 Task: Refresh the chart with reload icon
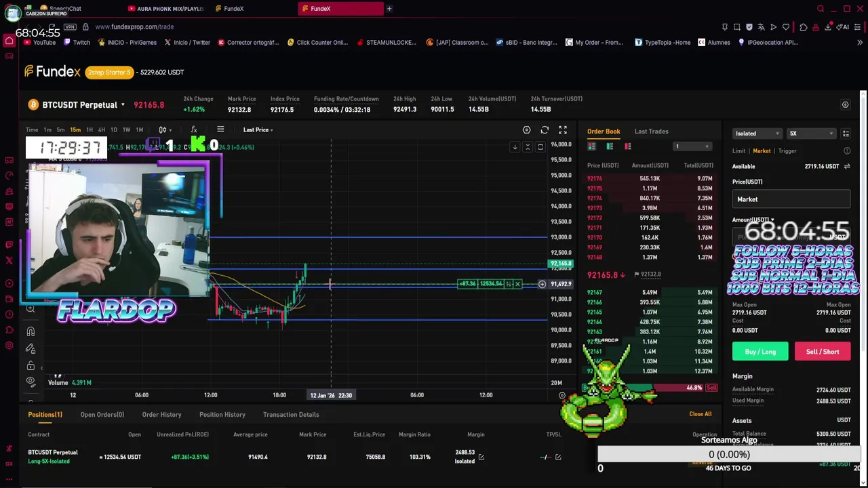[545, 130]
